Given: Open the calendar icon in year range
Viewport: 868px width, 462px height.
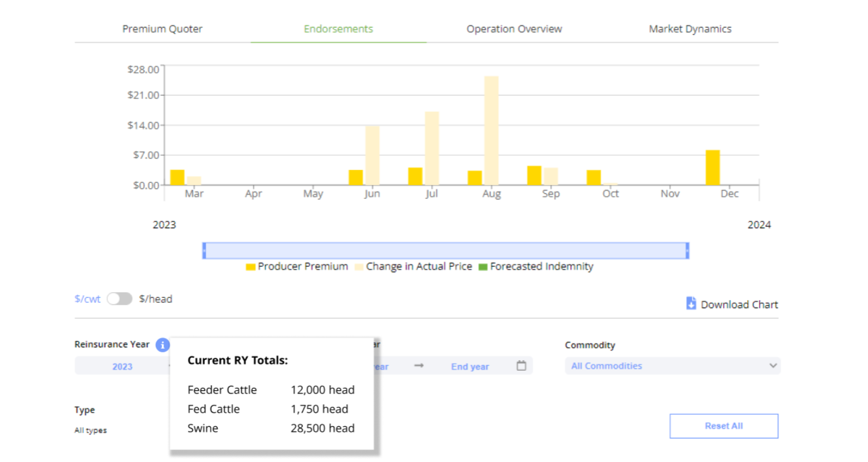Looking at the screenshot, I should 521,366.
